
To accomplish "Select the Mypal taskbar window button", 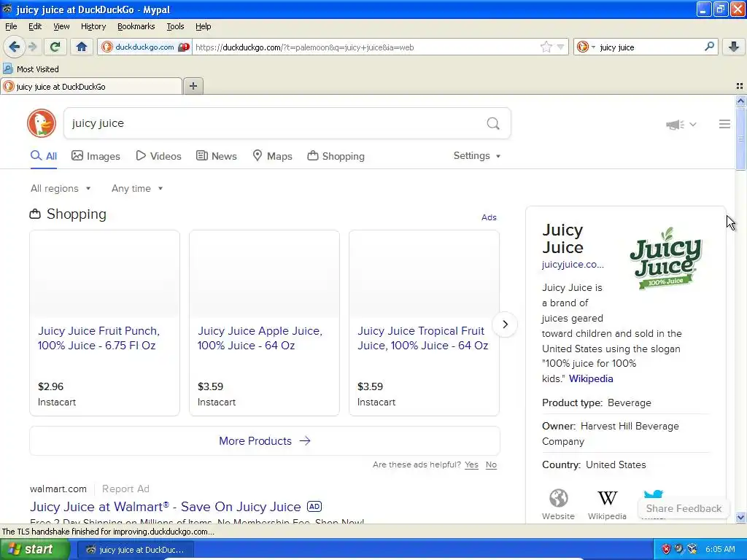I will (x=136, y=550).
